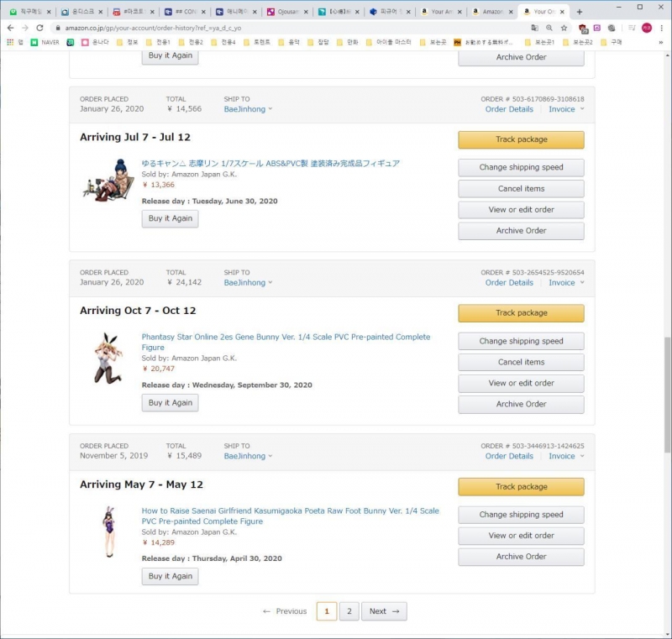Expand Invoice dropdown for order 503-6170869-3108618
Screen dimensions: 672x639
coord(567,109)
